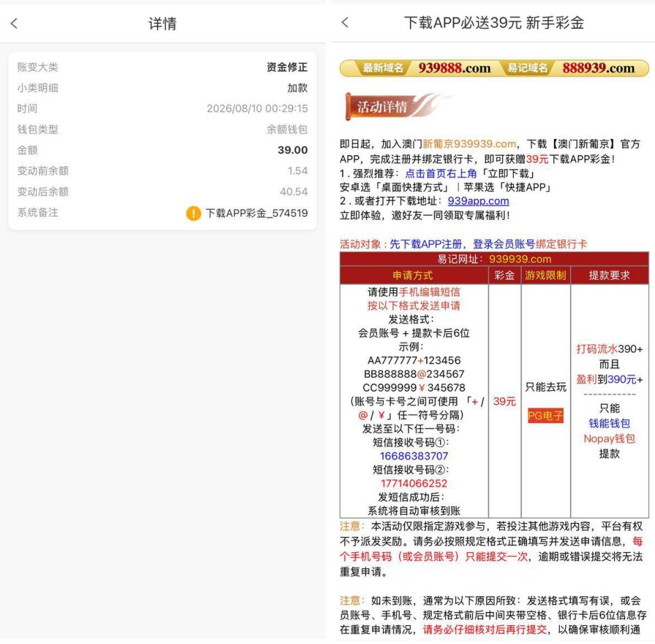This screenshot has width=655, height=644.
Task: Select the 会员账号 + 提款卡后6位 format line
Action: pos(414,333)
